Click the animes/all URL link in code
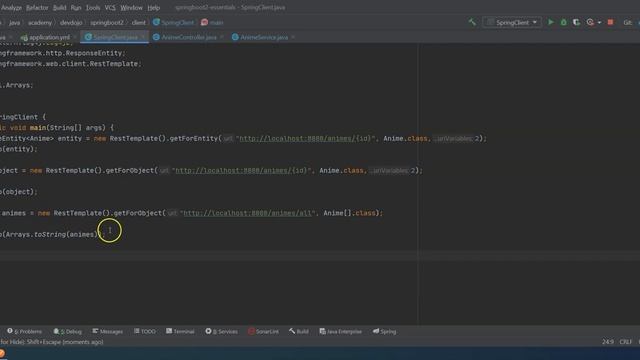The height and width of the screenshot is (360, 640). coord(247,213)
